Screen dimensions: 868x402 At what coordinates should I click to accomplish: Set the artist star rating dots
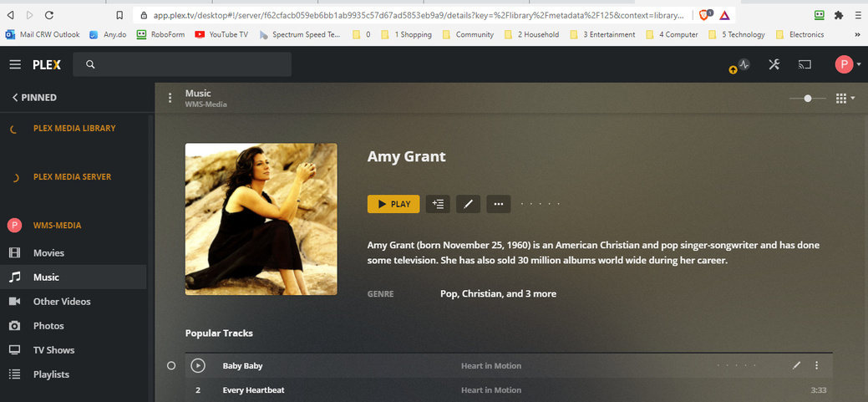pos(541,204)
